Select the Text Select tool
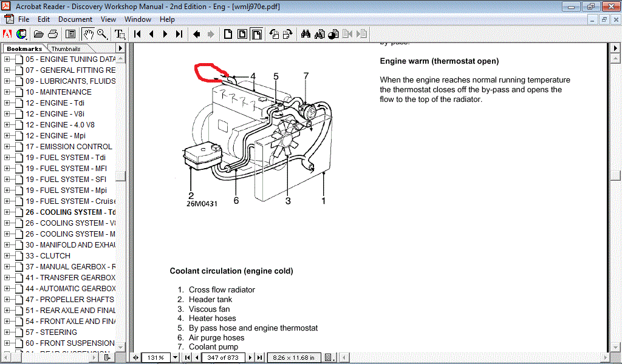 click(120, 34)
